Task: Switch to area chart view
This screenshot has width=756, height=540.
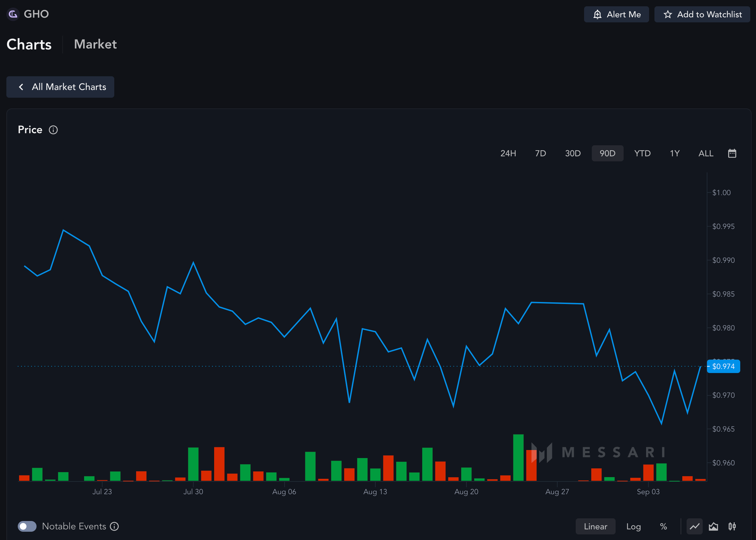Action: (x=713, y=526)
